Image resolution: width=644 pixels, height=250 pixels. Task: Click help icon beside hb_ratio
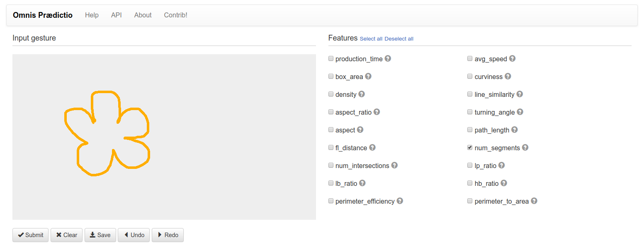pos(503,183)
